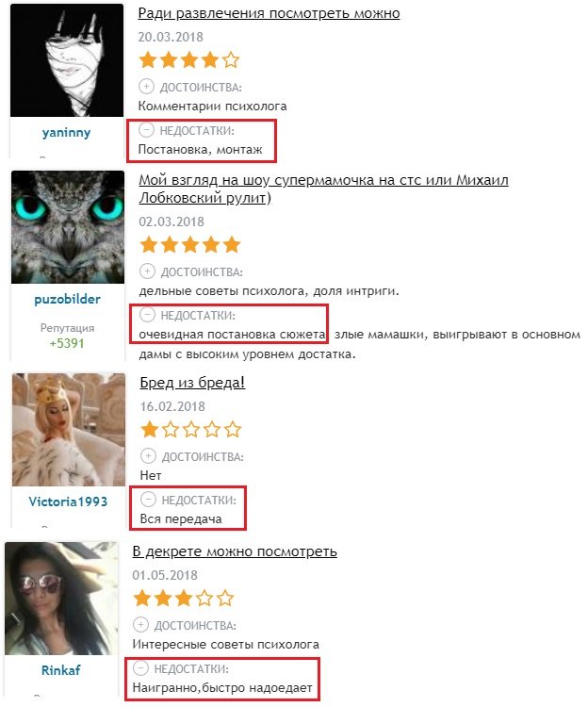This screenshot has width=588, height=707.
Task: Click the four-star rating on yaninny's review
Action: (x=188, y=60)
